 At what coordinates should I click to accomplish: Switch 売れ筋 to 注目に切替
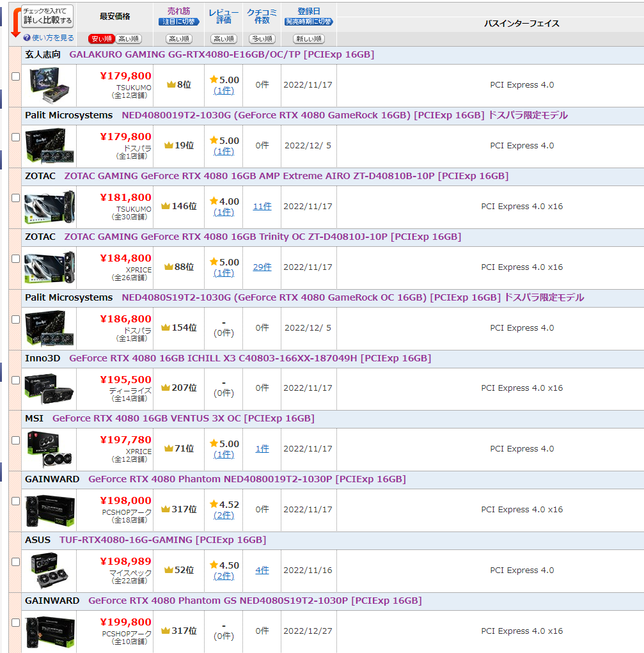(178, 22)
